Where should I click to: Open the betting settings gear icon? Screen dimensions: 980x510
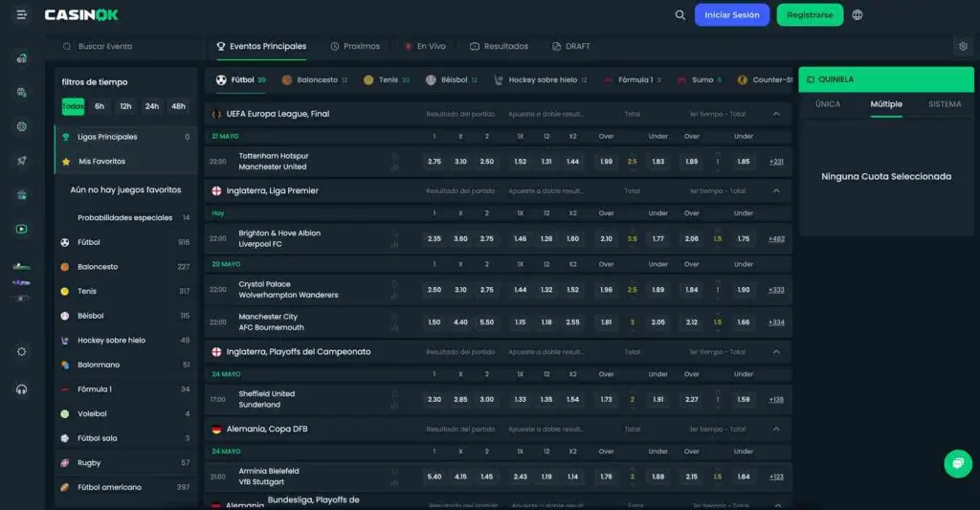click(x=963, y=46)
